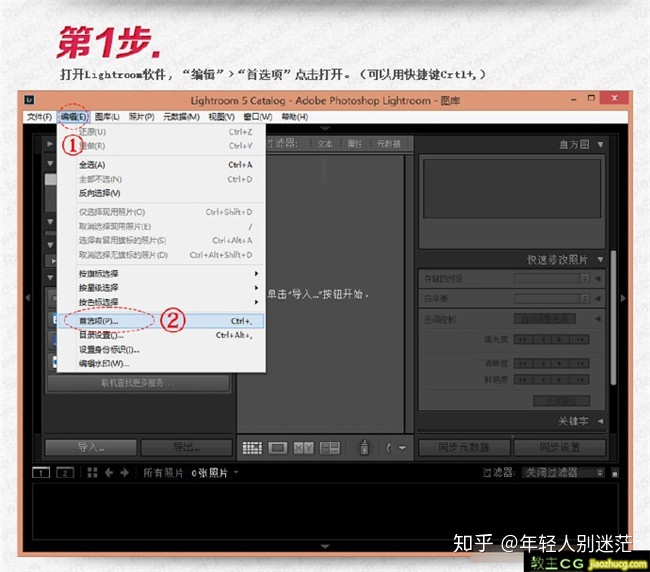Image resolution: width=650 pixels, height=572 pixels.
Task: Click the 导出... export button
Action: pyautogui.click(x=187, y=448)
